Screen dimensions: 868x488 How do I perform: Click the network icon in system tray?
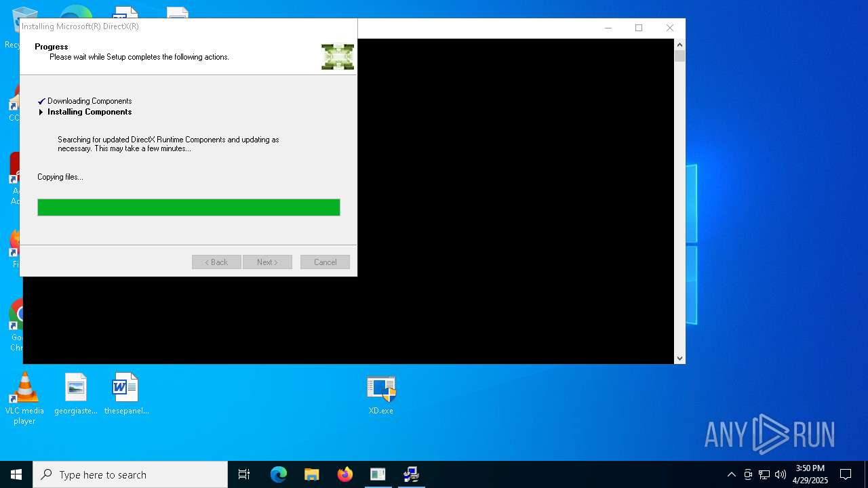[764, 474]
